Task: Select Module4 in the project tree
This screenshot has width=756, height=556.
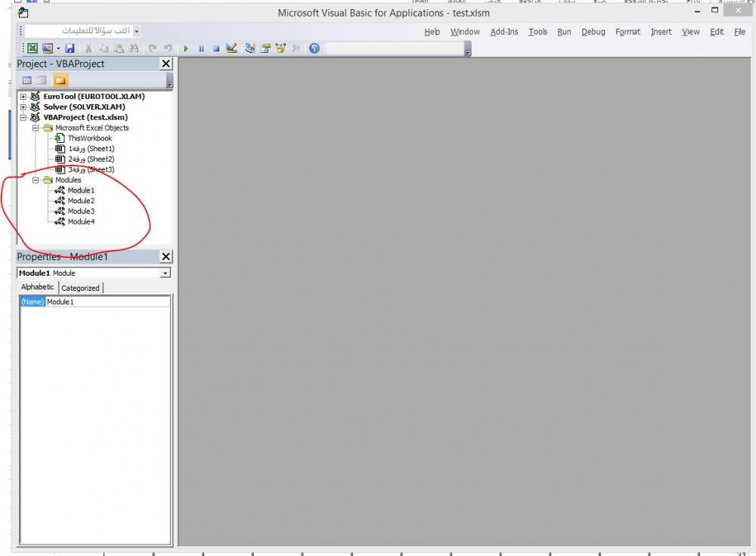Action: pyautogui.click(x=81, y=221)
